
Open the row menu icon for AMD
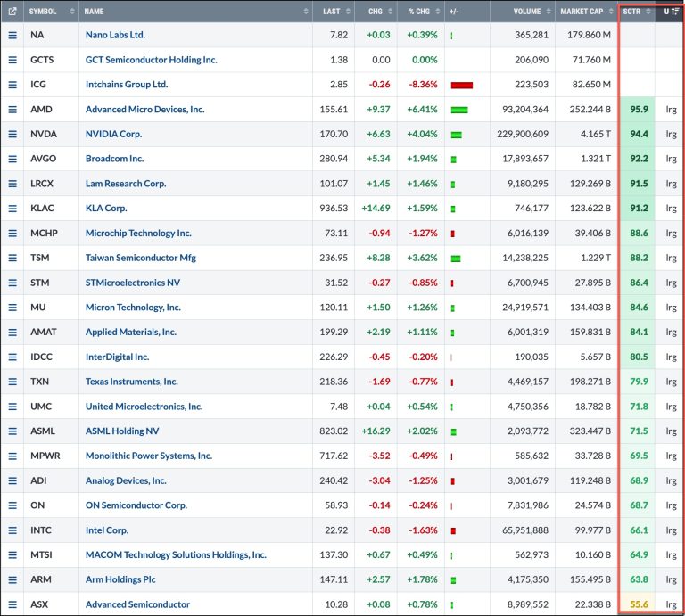tap(12, 110)
